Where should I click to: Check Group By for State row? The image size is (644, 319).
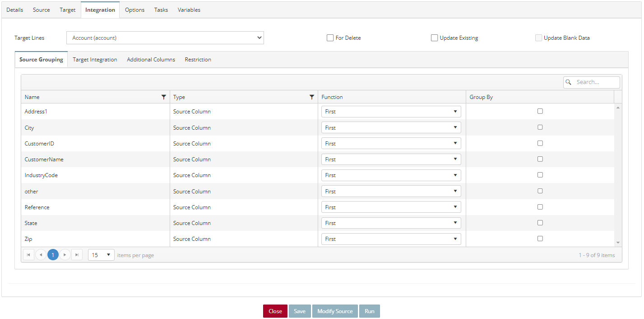[540, 223]
